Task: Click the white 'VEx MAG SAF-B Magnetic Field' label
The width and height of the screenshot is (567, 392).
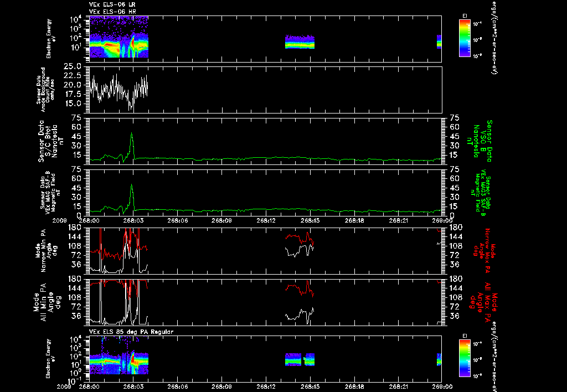Action: tap(50, 192)
